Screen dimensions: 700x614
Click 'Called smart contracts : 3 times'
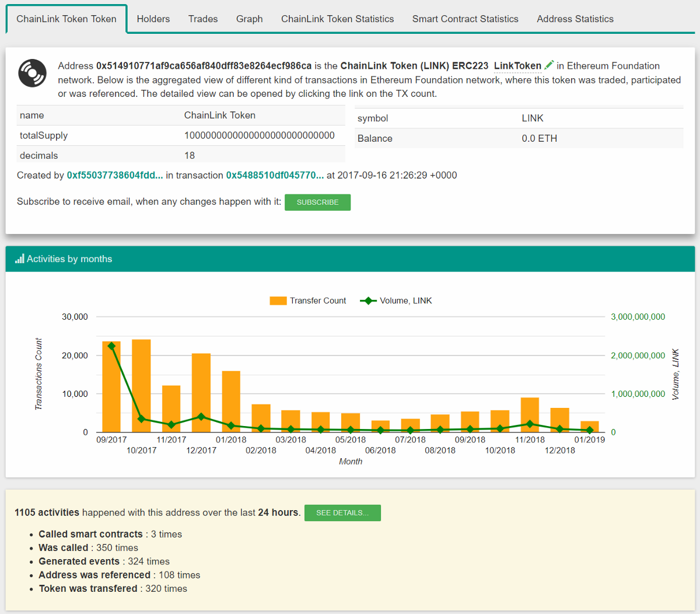[x=110, y=534]
